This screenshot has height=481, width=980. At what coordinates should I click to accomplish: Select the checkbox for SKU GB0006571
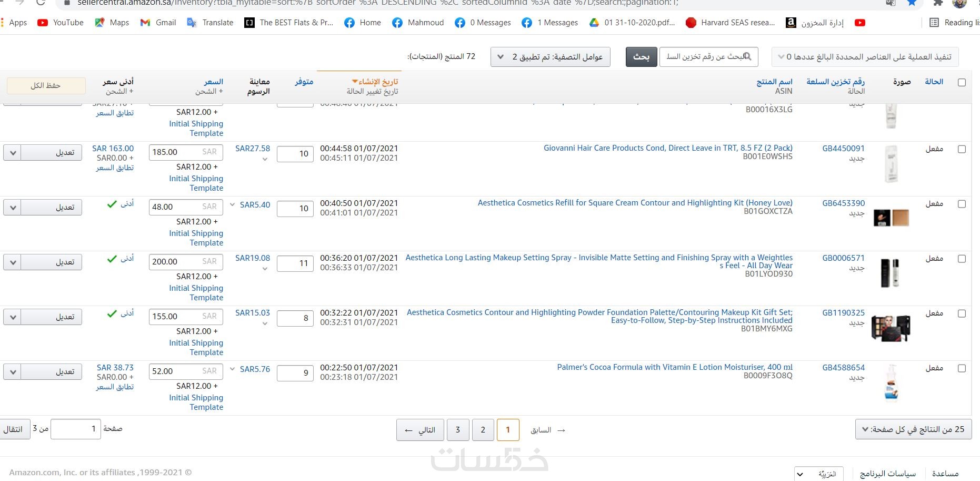coord(962,259)
